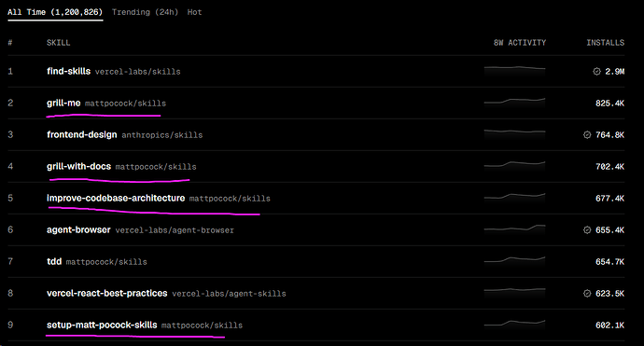Screen dimensions: 644x346
Task: Click the INSTALLS column header
Action: coord(605,43)
